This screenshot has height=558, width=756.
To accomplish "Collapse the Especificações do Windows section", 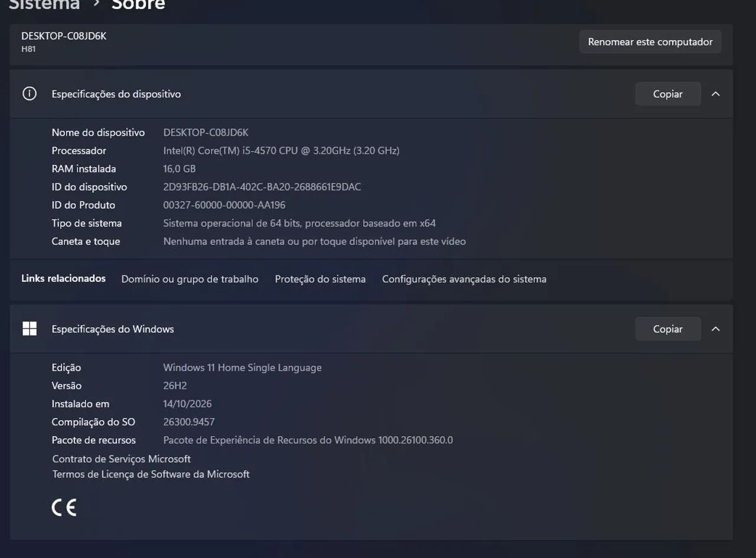I will (716, 329).
